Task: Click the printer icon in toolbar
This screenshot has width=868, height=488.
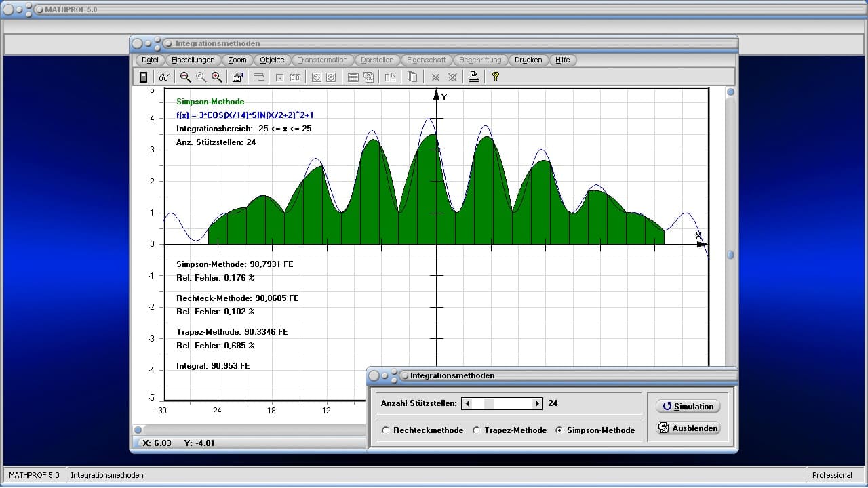Action: tap(474, 77)
